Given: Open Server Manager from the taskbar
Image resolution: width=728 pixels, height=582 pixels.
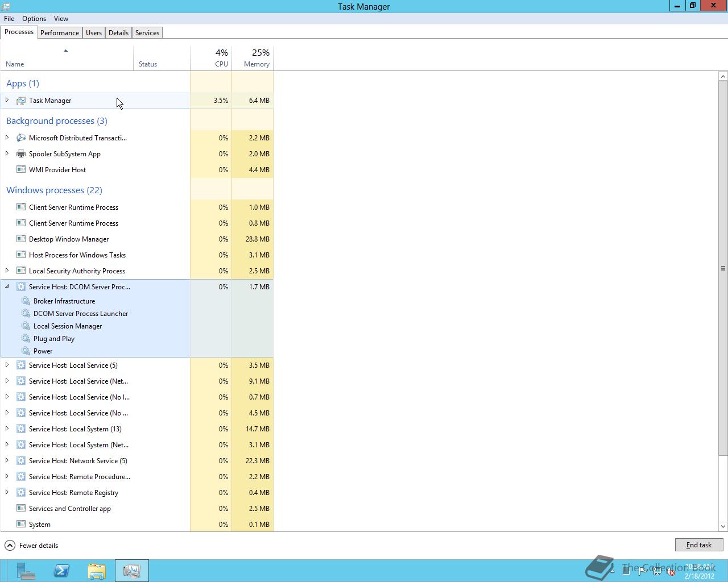Looking at the screenshot, I should click(x=26, y=571).
